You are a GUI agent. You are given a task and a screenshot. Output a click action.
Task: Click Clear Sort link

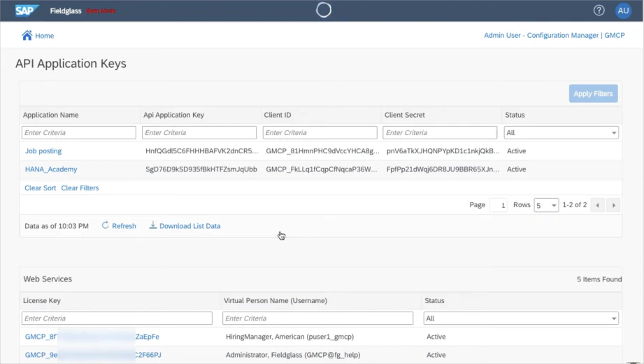tap(41, 188)
